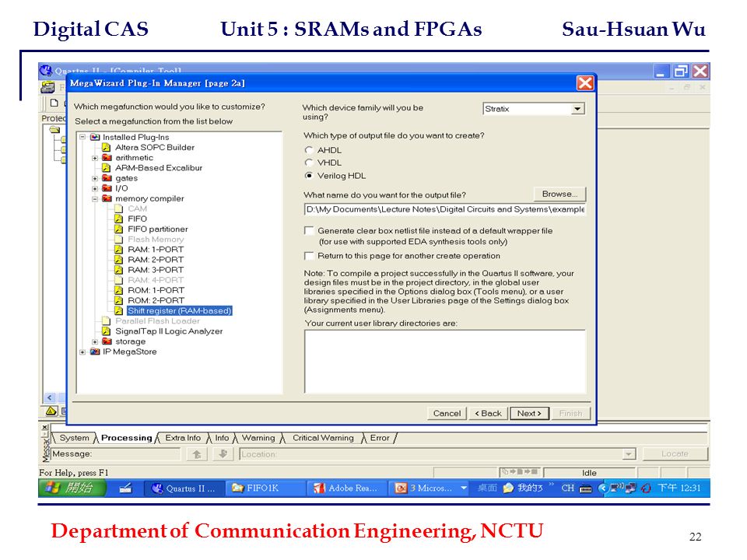
Task: Click the Installed Plug-Ins root icon
Action: pyautogui.click(x=95, y=137)
